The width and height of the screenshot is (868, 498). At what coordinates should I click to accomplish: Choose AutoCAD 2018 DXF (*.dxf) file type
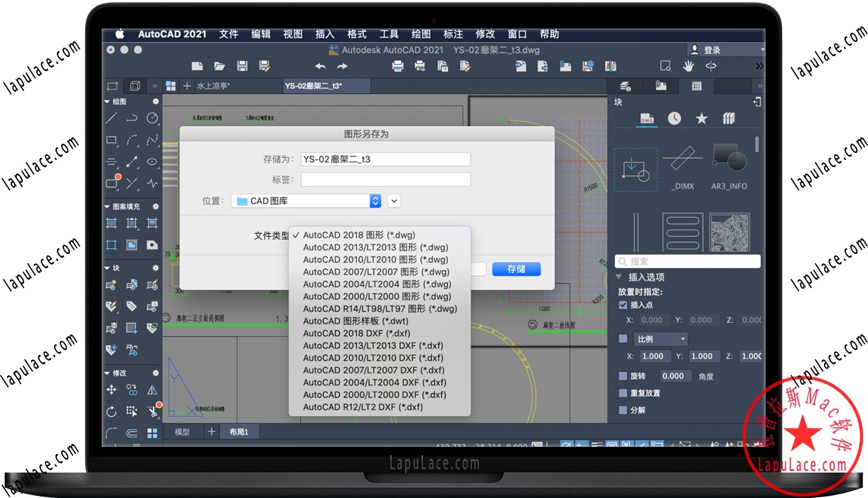(356, 333)
